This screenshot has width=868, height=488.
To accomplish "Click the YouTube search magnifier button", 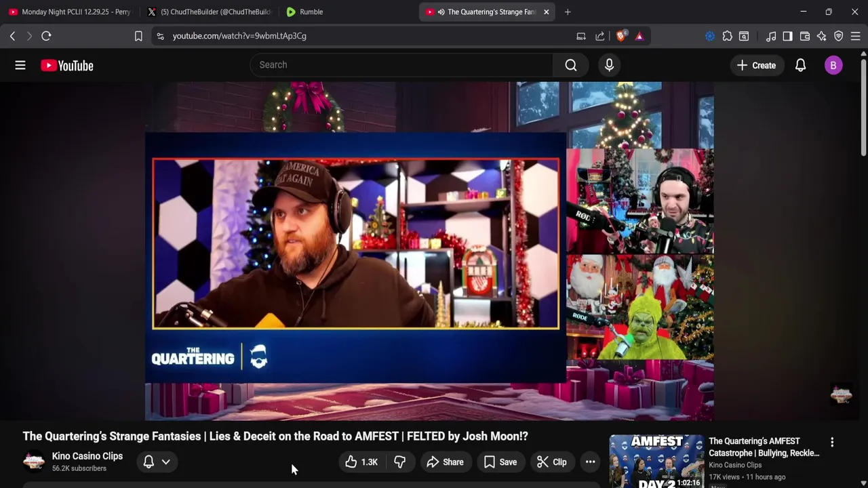I will click(x=571, y=65).
